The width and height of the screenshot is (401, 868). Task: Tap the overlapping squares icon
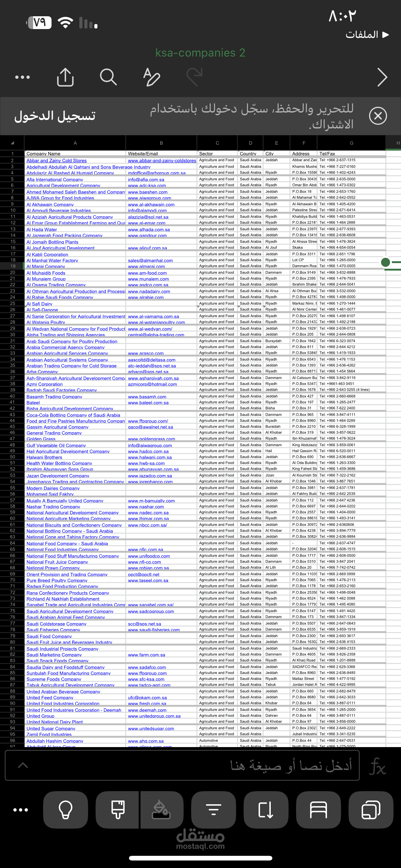(371, 810)
